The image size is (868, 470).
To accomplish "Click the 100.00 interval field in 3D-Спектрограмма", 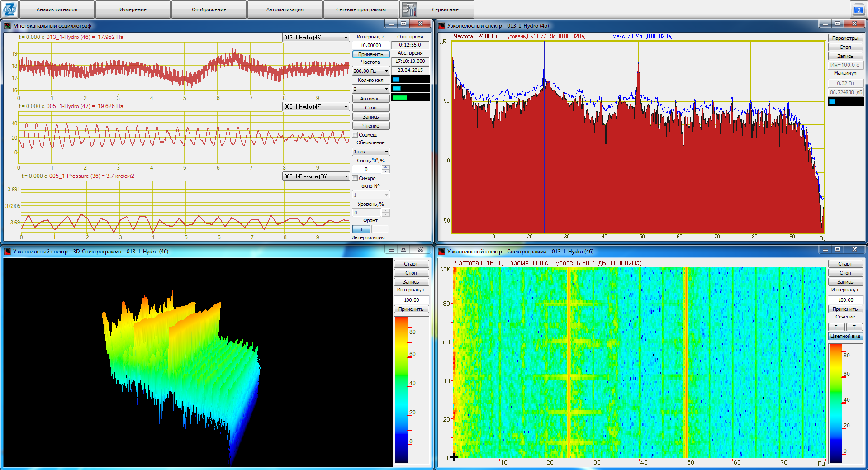I will (x=411, y=300).
